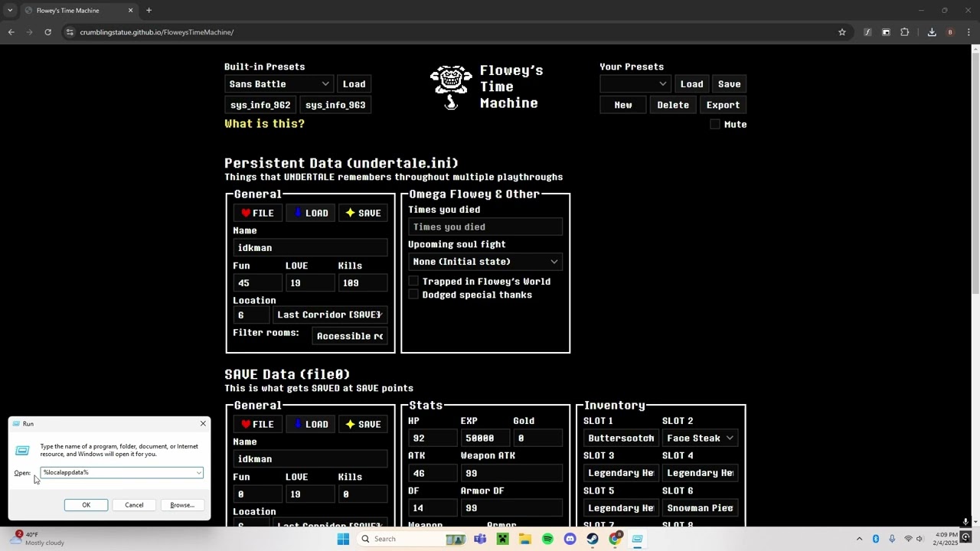
Task: Click Load under Your Presets
Action: tap(691, 84)
